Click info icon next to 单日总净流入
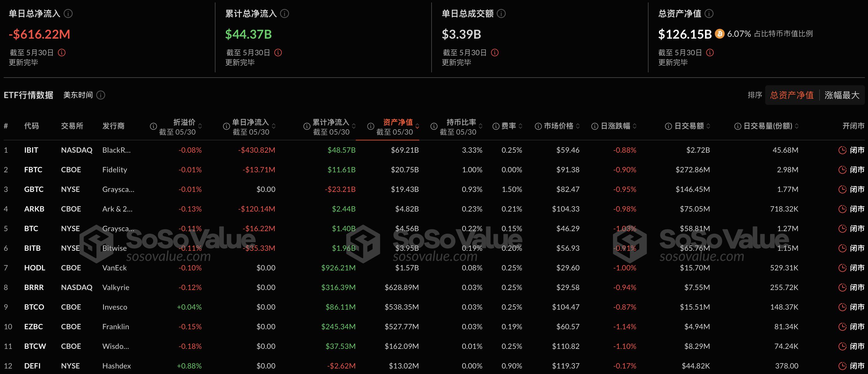The width and height of the screenshot is (868, 374). pyautogui.click(x=68, y=14)
